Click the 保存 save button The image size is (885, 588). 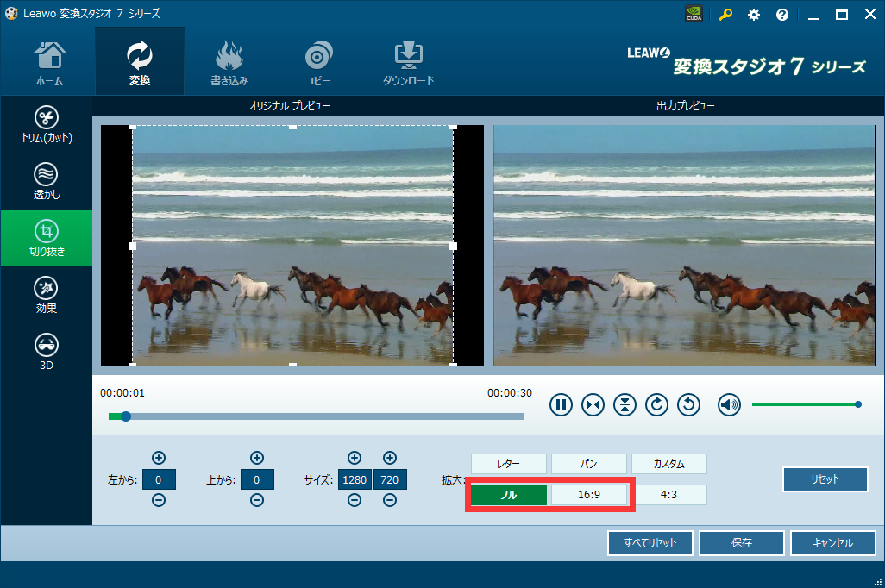(x=741, y=543)
